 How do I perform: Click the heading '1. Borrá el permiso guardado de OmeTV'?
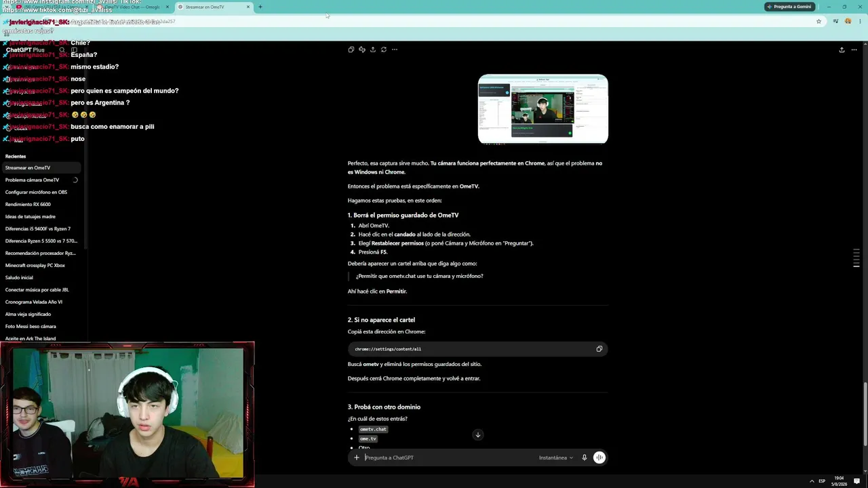tap(403, 215)
